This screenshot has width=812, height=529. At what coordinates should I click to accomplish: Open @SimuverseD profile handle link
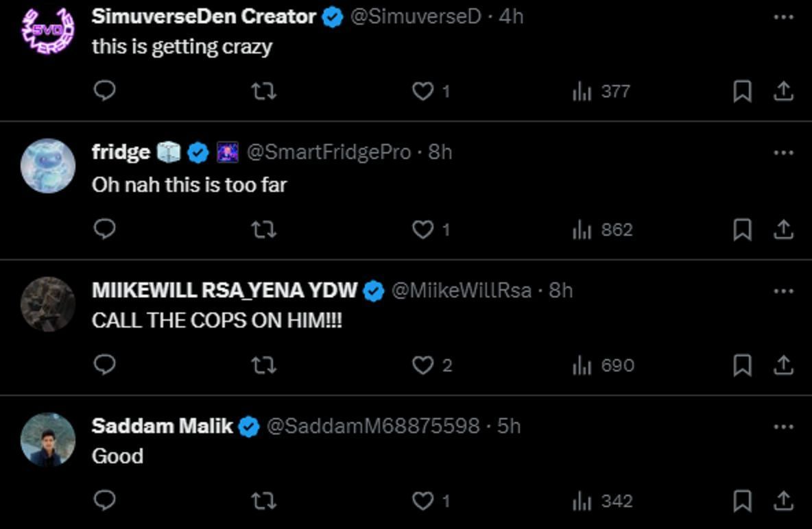pos(416,16)
